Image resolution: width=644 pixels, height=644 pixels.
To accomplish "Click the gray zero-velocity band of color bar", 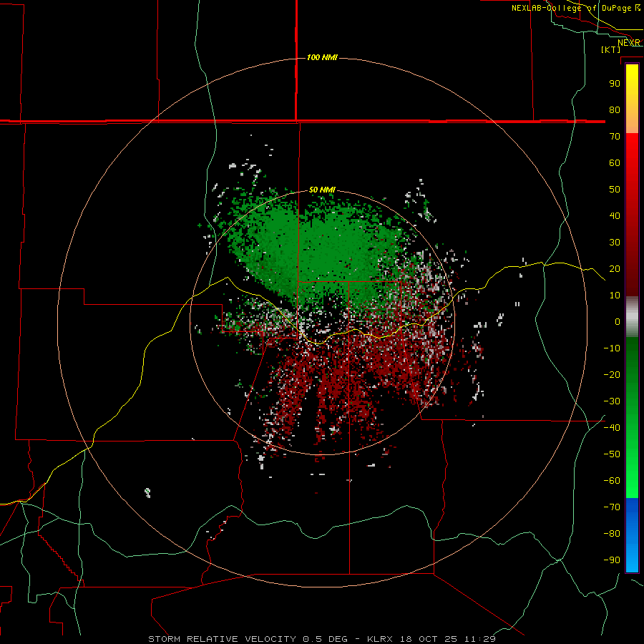I will (x=632, y=317).
